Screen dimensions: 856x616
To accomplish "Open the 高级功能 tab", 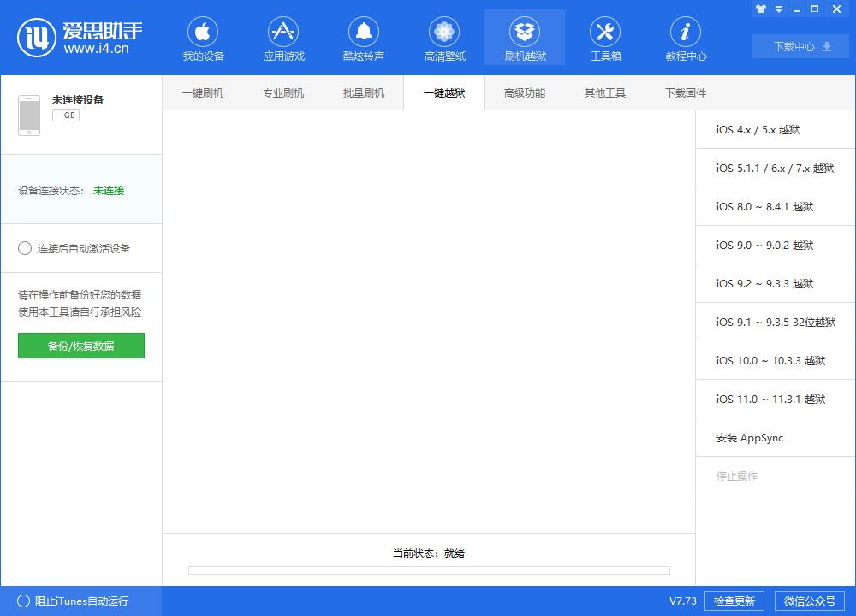I will 523,92.
